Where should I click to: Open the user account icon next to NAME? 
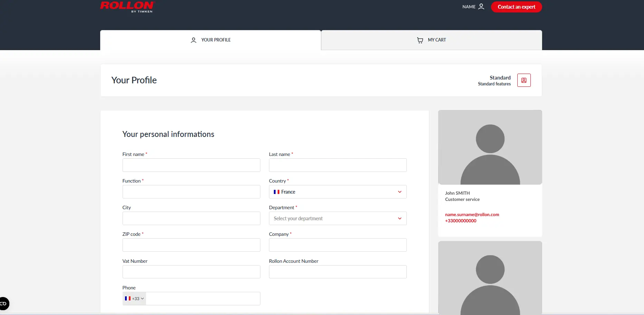(481, 7)
